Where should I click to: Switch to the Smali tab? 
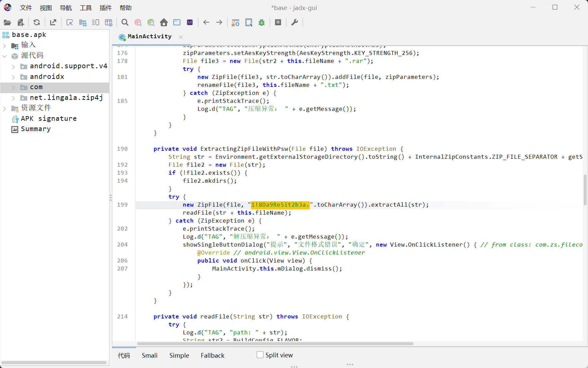pyautogui.click(x=150, y=355)
